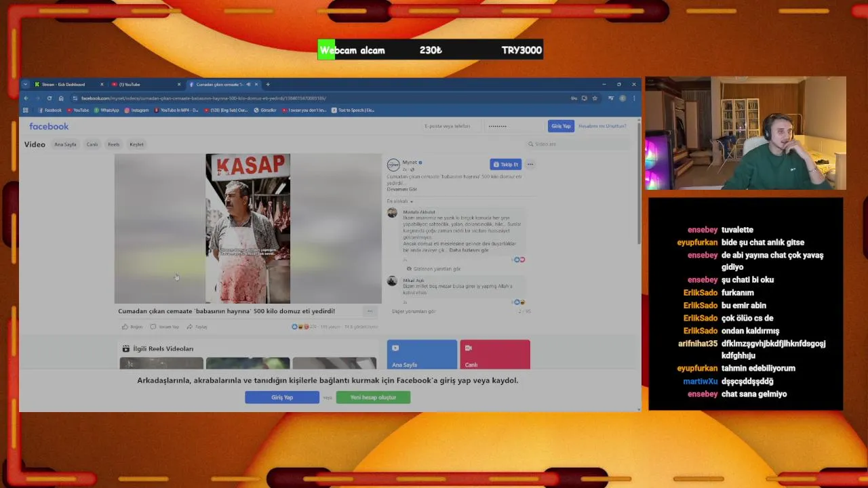Open the YouTube bookmark
868x488 pixels.
[x=78, y=110]
